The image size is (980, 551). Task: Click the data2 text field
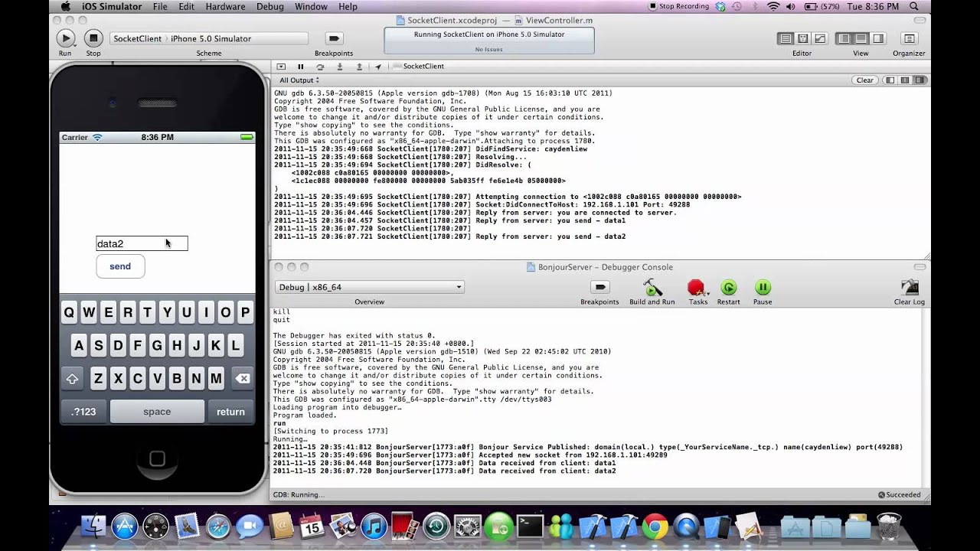click(x=142, y=243)
